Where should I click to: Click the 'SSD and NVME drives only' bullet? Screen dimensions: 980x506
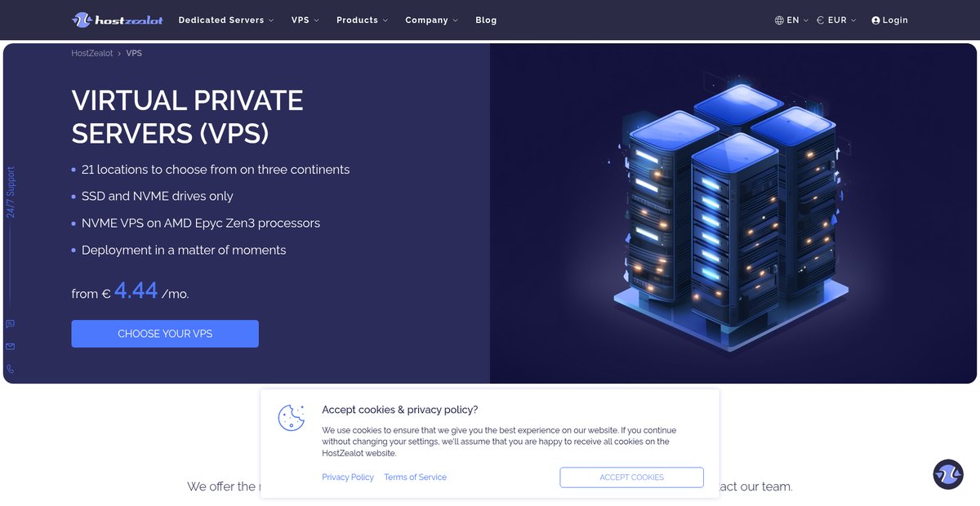(x=158, y=197)
